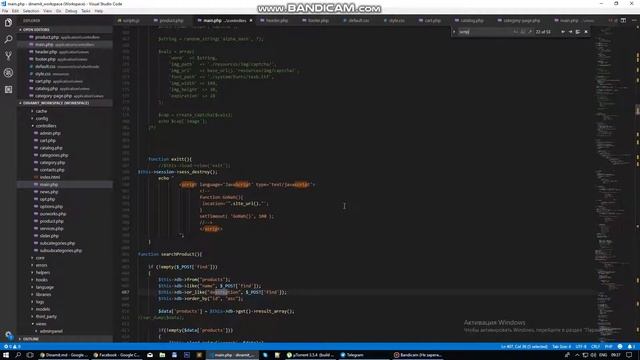Open admin.php in controllers folder

(50, 133)
